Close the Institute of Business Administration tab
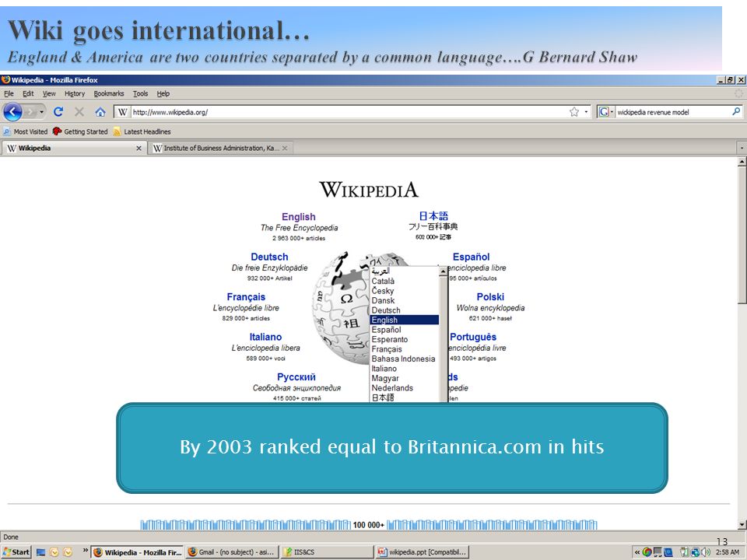The width and height of the screenshot is (747, 560). [x=285, y=149]
